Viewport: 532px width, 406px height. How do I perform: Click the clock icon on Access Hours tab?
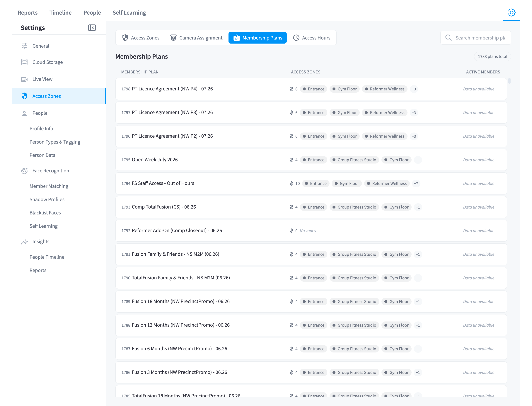[296, 38]
